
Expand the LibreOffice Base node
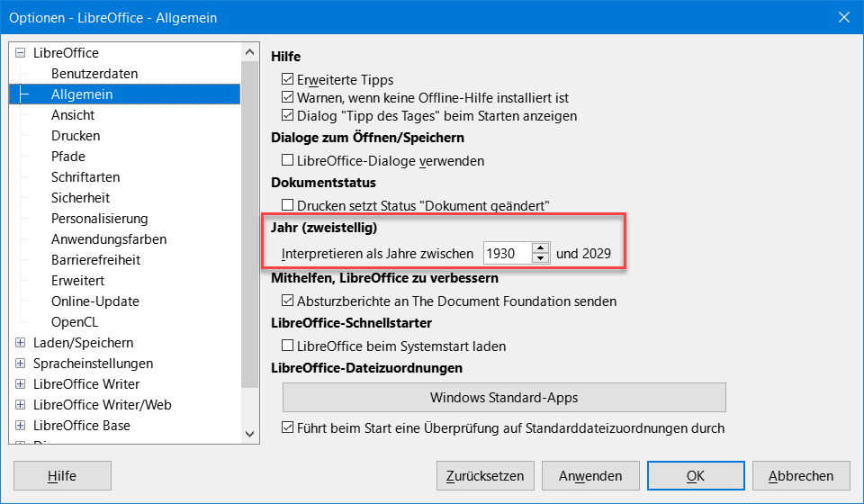click(x=21, y=425)
